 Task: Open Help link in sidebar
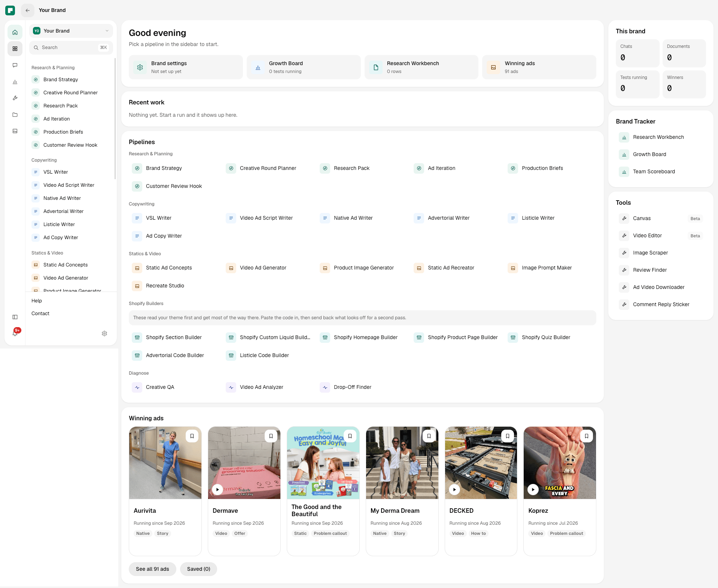tap(37, 301)
